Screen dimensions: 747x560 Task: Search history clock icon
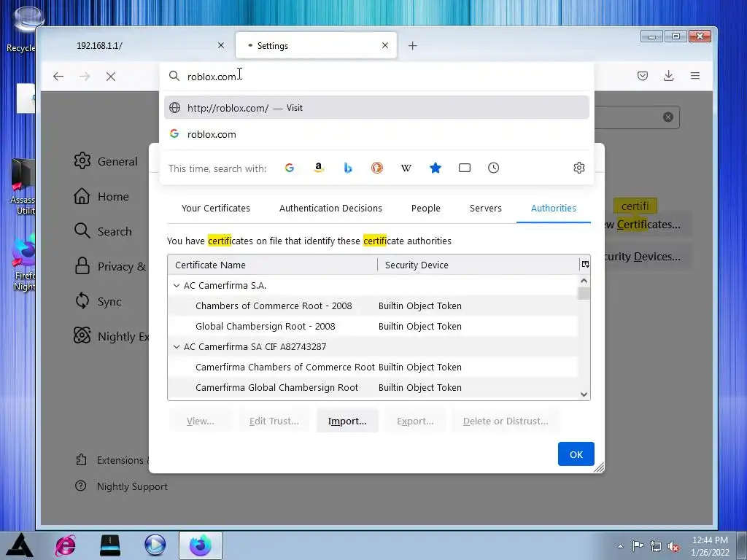[494, 168]
